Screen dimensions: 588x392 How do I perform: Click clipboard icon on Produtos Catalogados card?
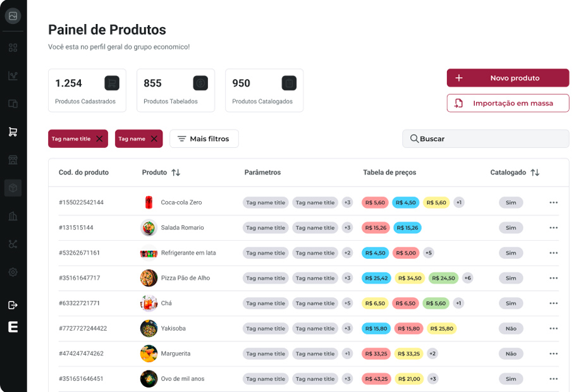coord(289,83)
